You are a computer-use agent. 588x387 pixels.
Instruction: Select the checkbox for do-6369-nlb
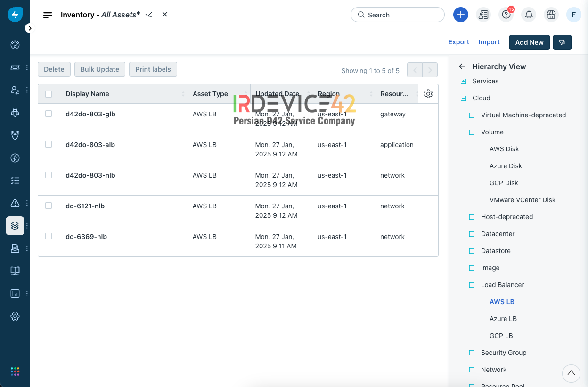[49, 236]
